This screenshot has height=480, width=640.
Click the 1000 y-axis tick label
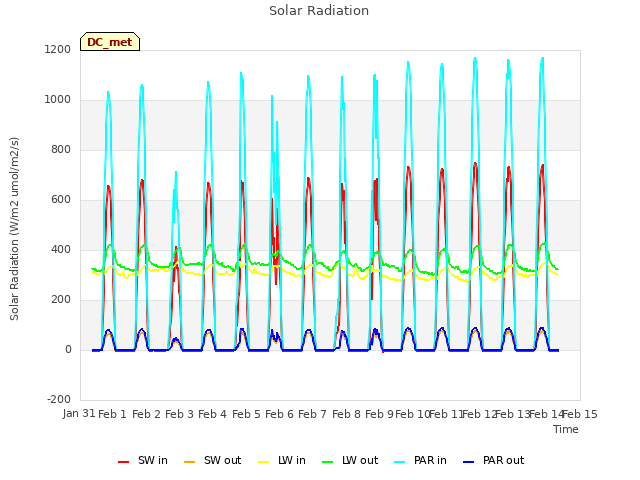[58, 100]
